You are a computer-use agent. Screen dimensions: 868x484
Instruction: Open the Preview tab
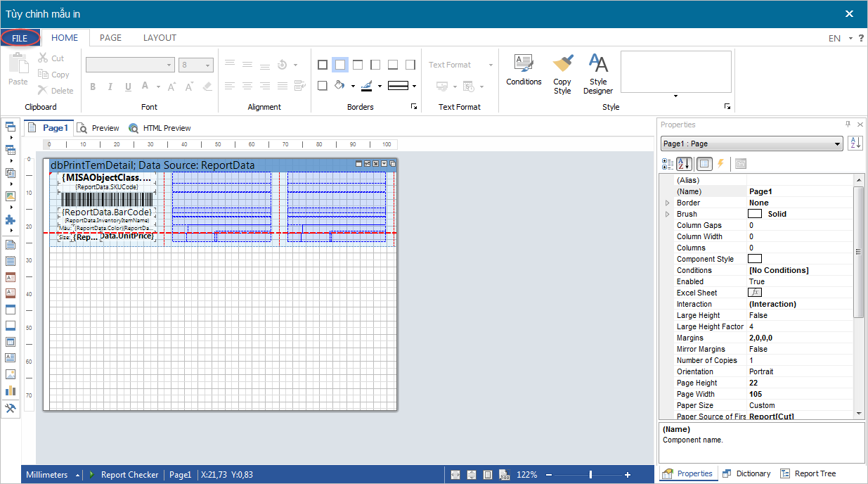(98, 128)
